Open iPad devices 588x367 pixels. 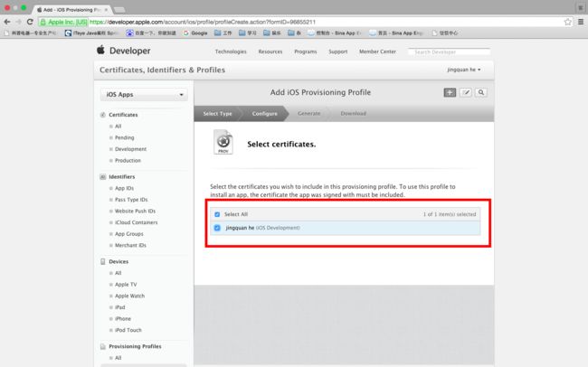[120, 307]
